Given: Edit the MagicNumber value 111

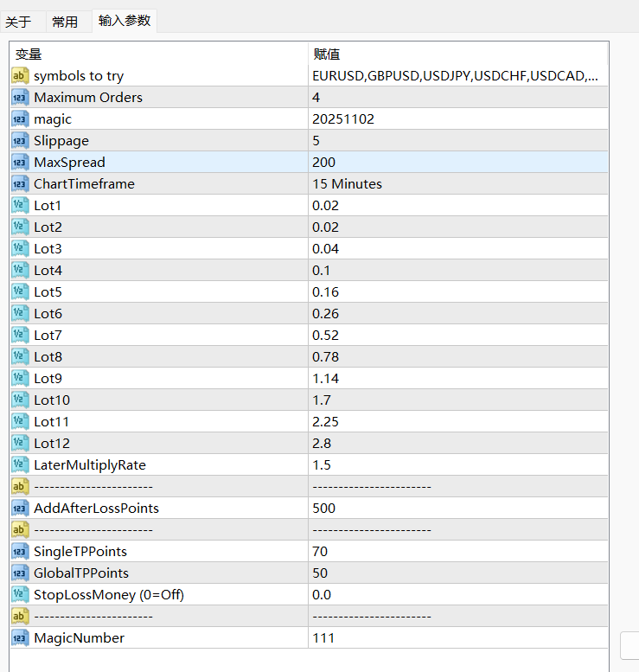Looking at the screenshot, I should [x=457, y=637].
